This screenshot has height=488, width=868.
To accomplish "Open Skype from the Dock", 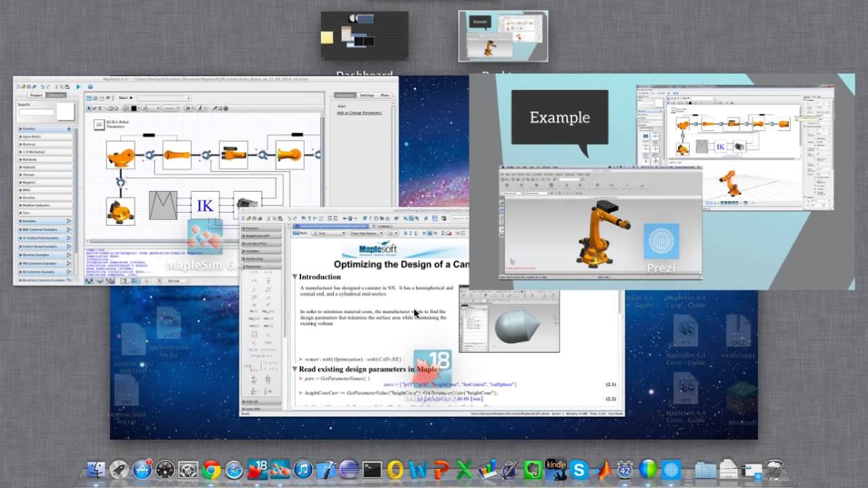I will pos(579,469).
